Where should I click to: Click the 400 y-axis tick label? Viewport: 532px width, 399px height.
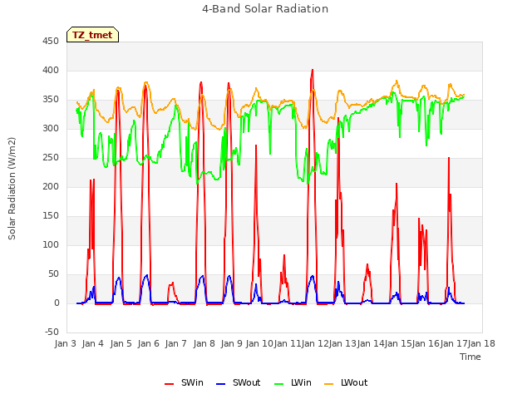pyautogui.click(x=51, y=70)
